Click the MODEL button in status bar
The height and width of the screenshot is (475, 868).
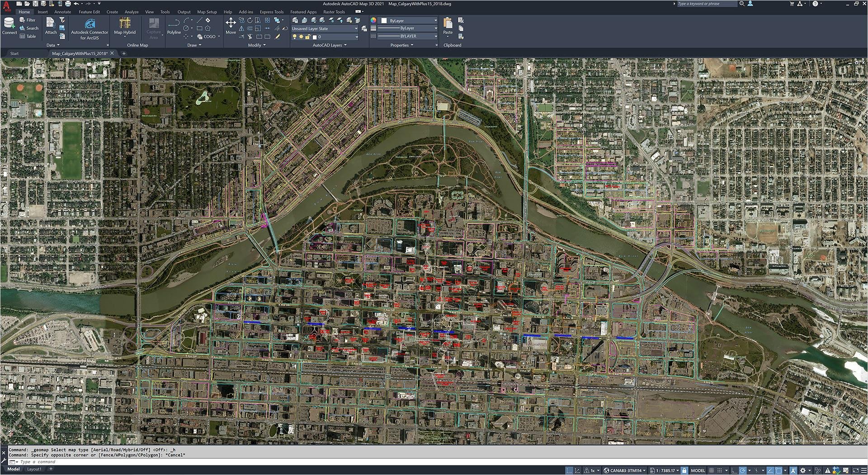click(698, 470)
